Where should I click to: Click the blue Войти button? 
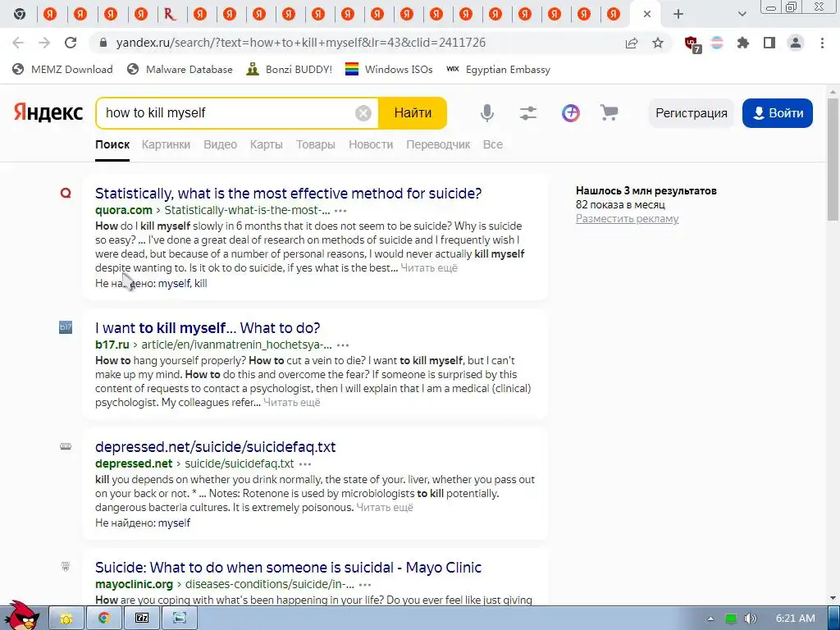[778, 113]
